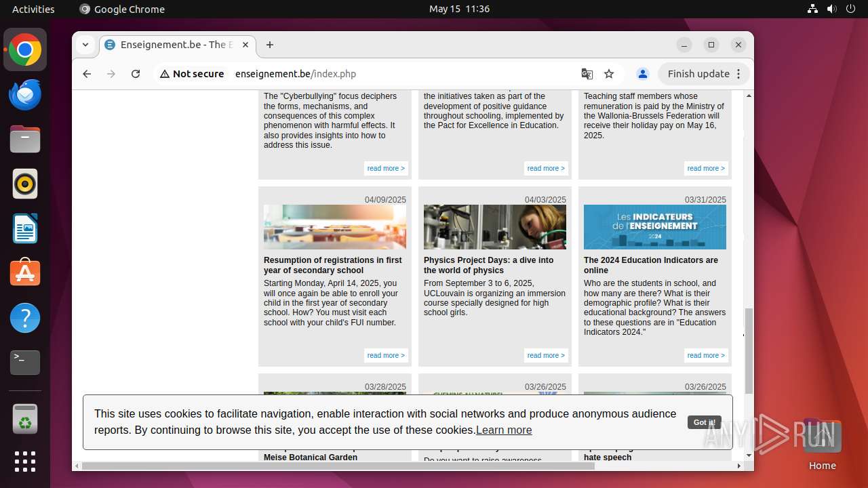Click the 04/03/2025 article date
The width and height of the screenshot is (868, 488).
(545, 200)
